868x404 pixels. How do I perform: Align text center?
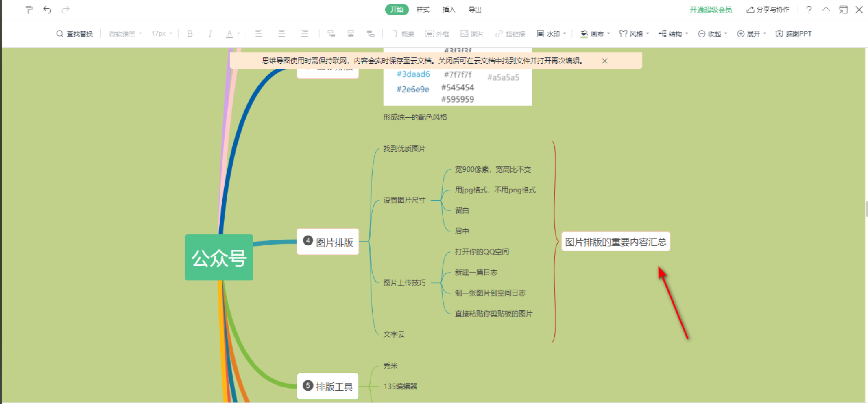pyautogui.click(x=281, y=34)
